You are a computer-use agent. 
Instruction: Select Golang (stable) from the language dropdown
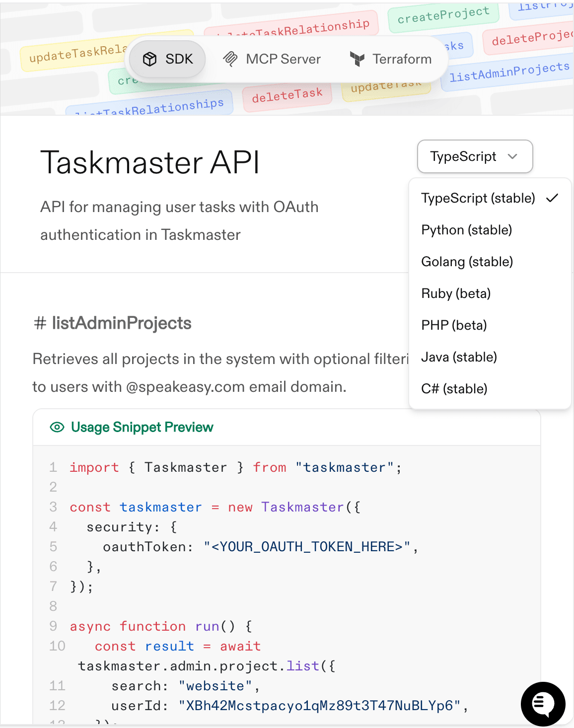(x=467, y=262)
